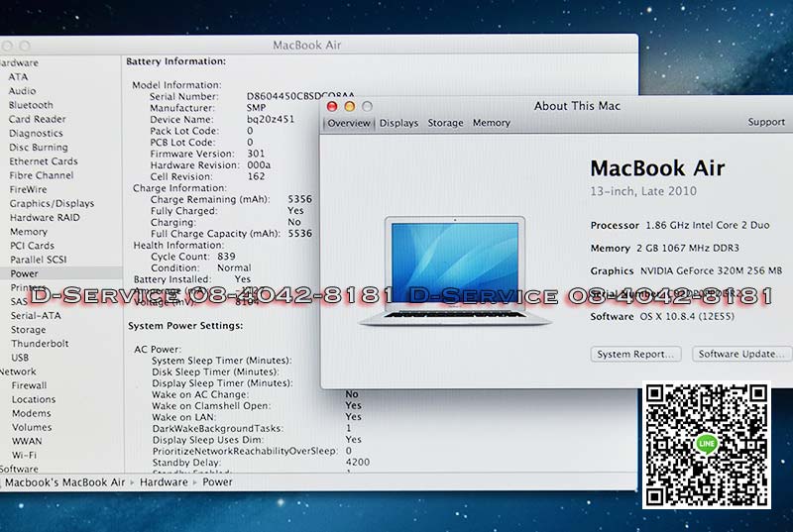Switch to the Overview tab
This screenshot has height=532, width=793.
point(349,123)
